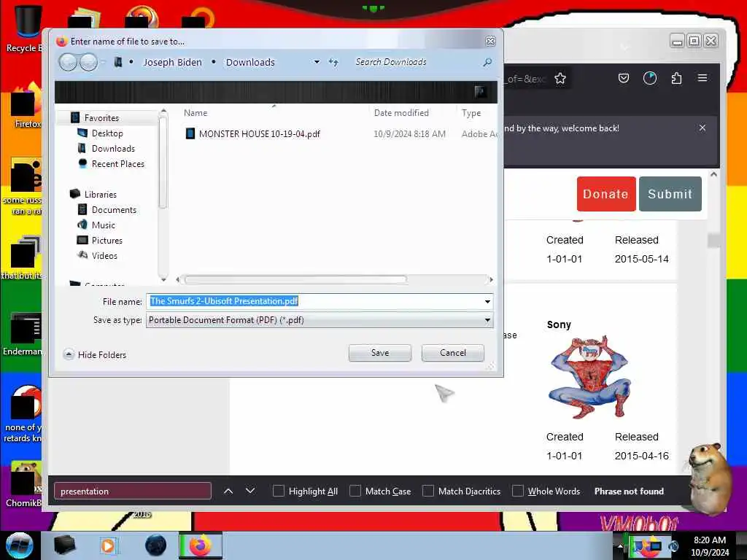Open the folder icon in taskbar
Image resolution: width=747 pixels, height=560 pixels.
tap(65, 545)
